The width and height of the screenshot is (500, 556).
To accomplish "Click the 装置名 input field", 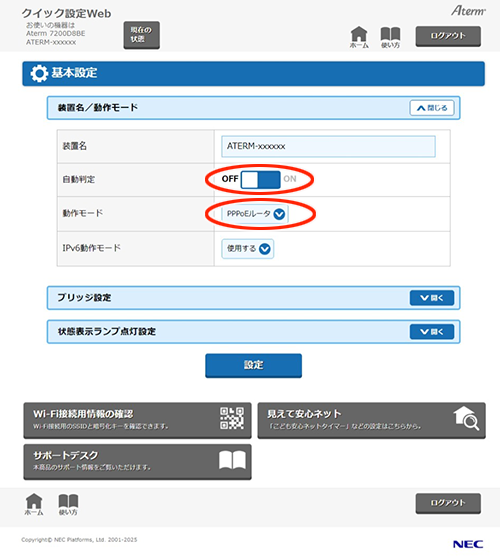I will [328, 146].
